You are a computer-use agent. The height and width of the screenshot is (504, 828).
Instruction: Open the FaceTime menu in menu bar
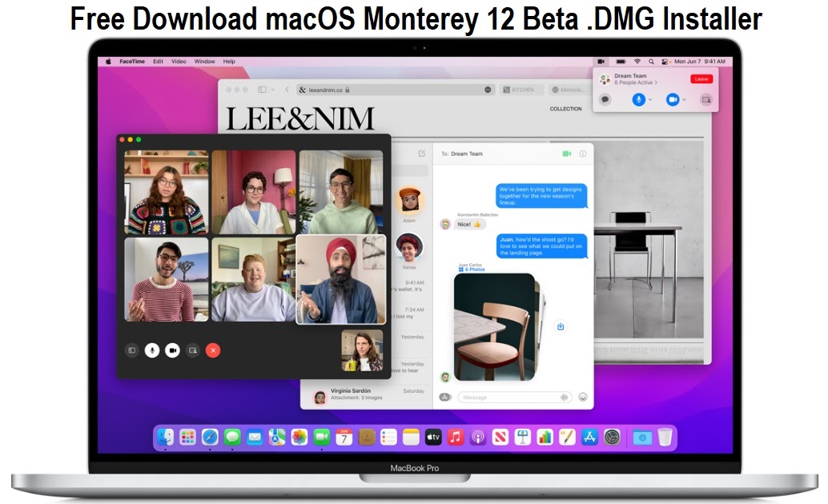(132, 62)
